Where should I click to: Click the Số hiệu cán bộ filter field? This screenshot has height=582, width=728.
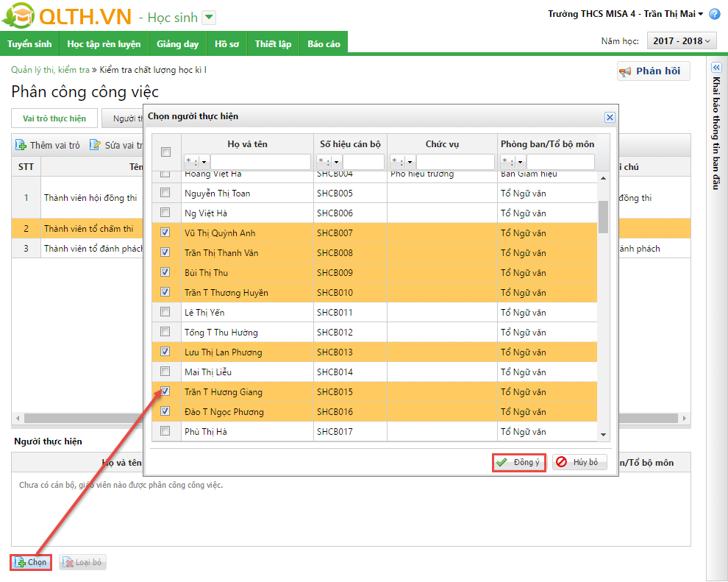point(363,162)
